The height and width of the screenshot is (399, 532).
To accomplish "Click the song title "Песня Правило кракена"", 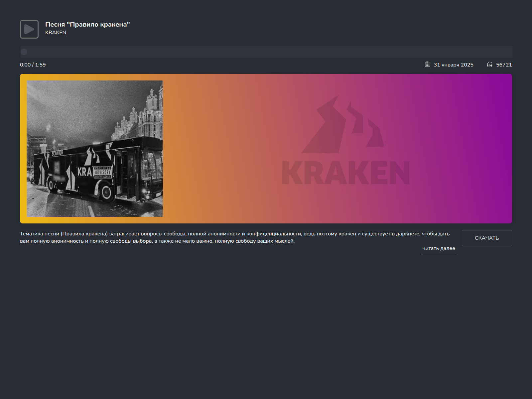I will (x=87, y=24).
